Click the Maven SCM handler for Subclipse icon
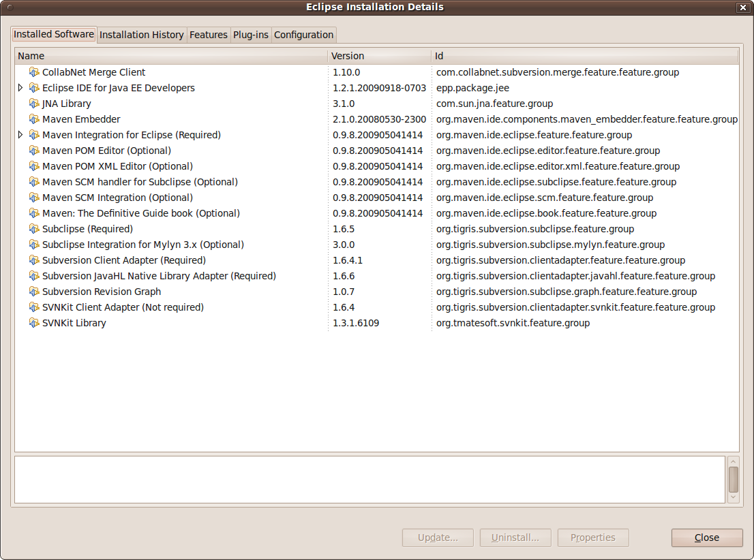Viewport: 754px width, 560px height. coord(34,182)
